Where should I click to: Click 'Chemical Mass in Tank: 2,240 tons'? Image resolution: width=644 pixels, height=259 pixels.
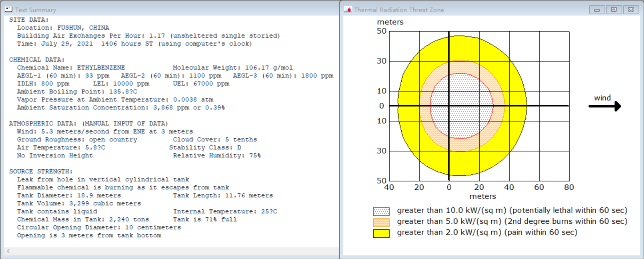point(83,219)
